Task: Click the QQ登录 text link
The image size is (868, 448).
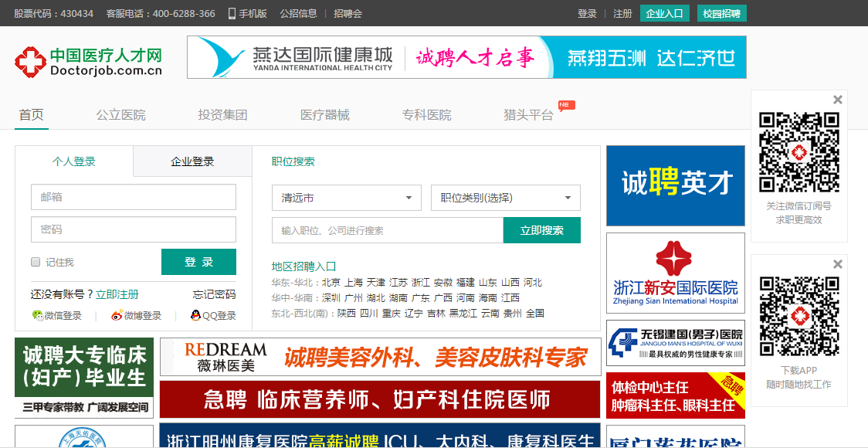Action: pyautogui.click(x=219, y=316)
